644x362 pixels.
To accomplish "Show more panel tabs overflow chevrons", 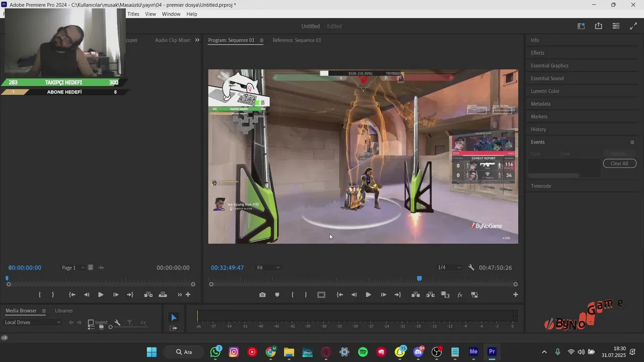I will click(197, 40).
